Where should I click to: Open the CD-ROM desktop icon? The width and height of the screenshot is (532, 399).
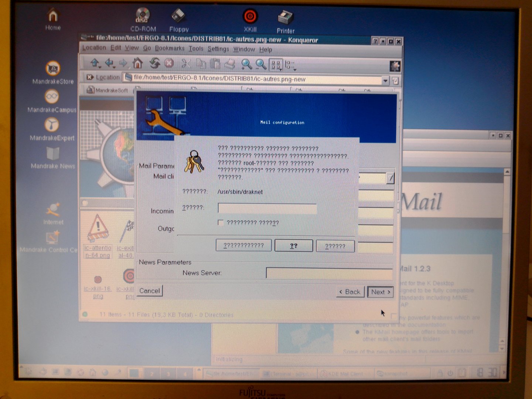[143, 20]
